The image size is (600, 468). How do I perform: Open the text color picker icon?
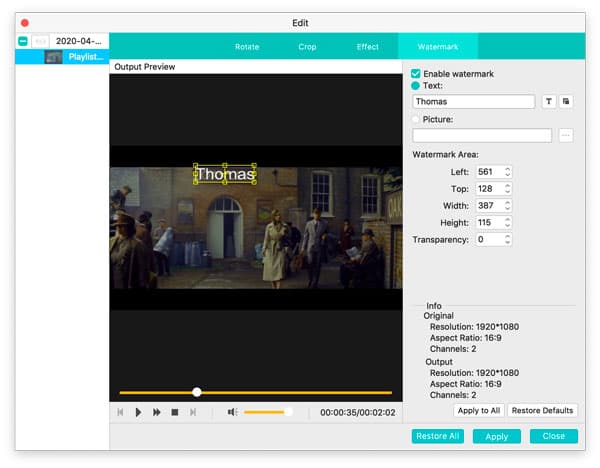coord(566,101)
